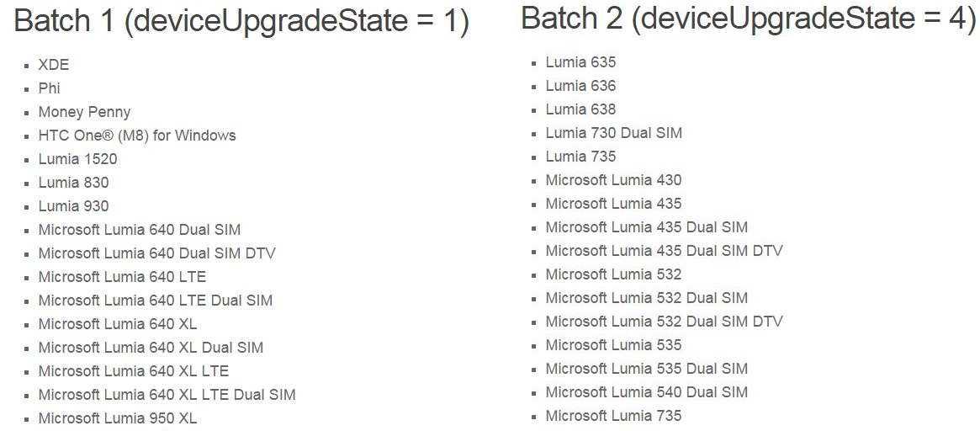Select Microsoft Lumia 640 XL LTE Dual SIM
This screenshot has height=431, width=980.
point(167,395)
